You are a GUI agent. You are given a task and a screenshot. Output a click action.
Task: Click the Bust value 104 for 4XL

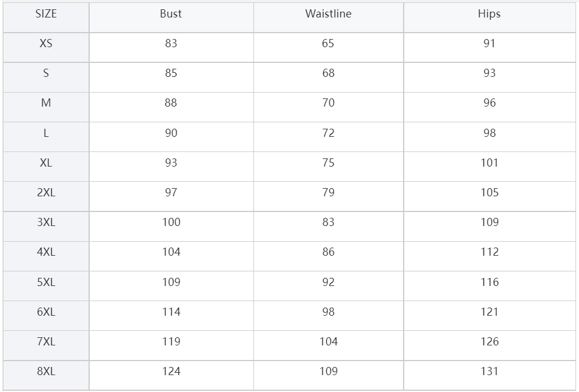point(171,252)
